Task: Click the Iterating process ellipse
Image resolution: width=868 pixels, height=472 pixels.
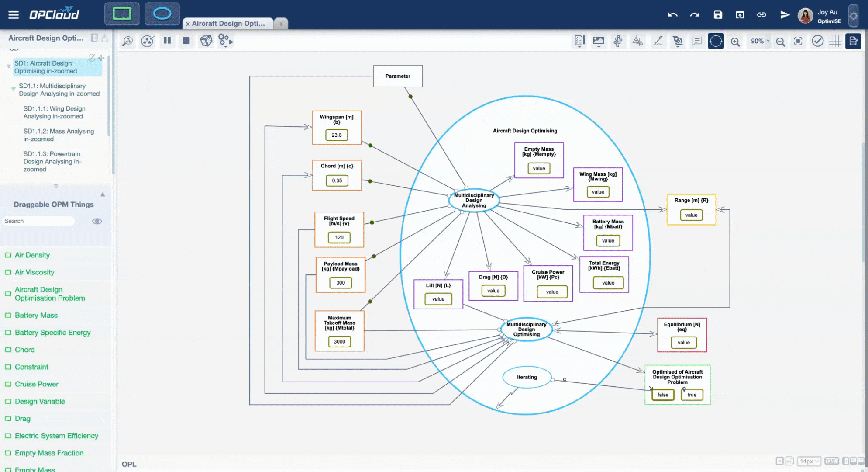Action: [x=527, y=377]
